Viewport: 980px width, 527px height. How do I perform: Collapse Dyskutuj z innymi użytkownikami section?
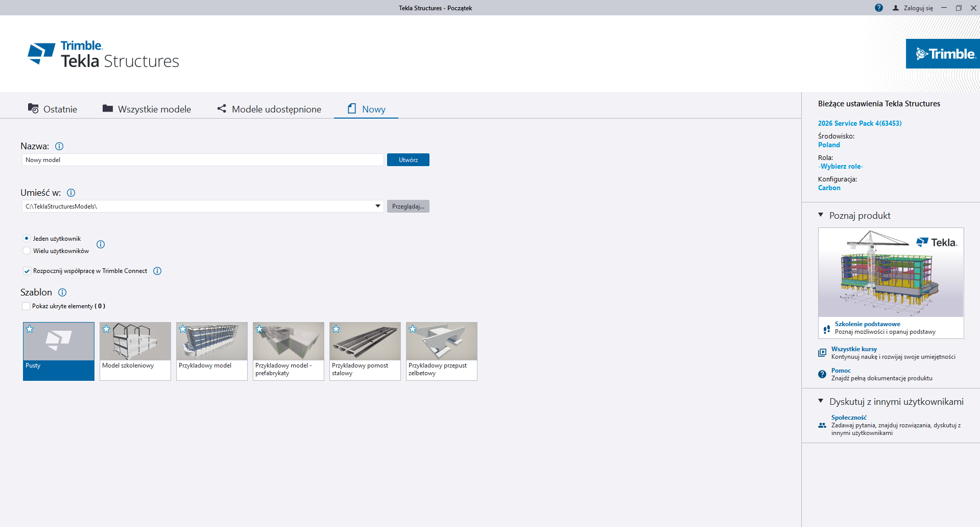pos(821,401)
